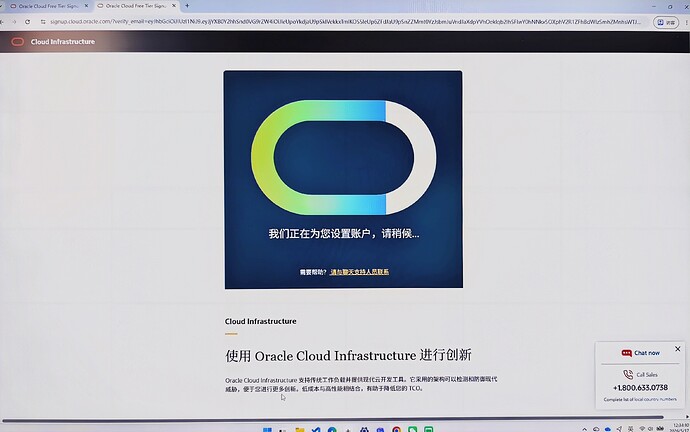Open the browser three-dot menu
Viewport: 690px width, 432px height.
[686, 22]
